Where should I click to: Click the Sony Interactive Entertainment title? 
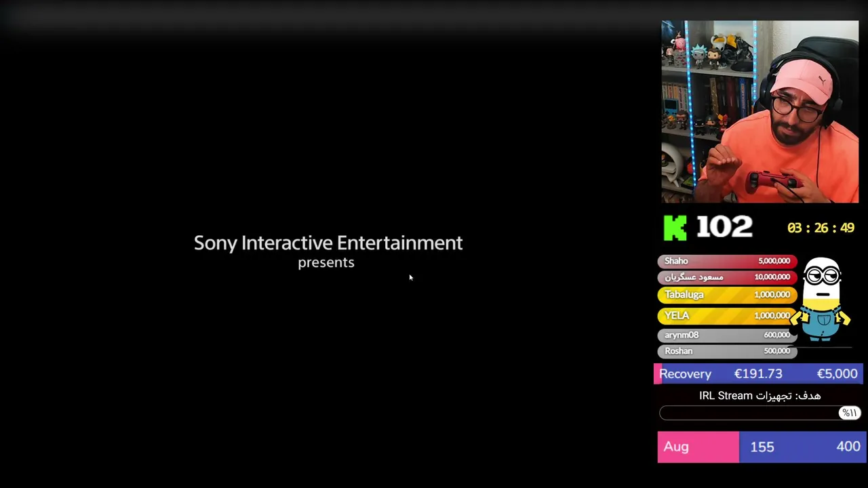(x=328, y=243)
